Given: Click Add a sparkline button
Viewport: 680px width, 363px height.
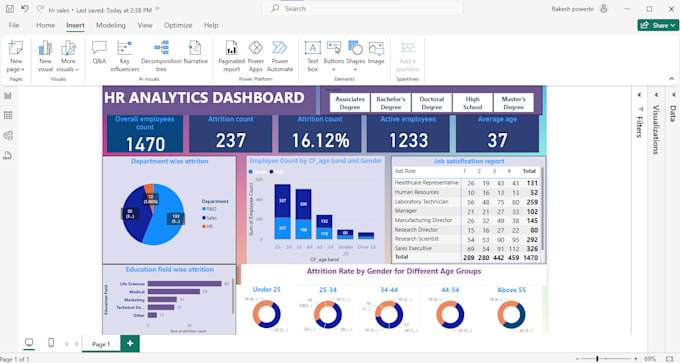Looking at the screenshot, I should tap(408, 56).
